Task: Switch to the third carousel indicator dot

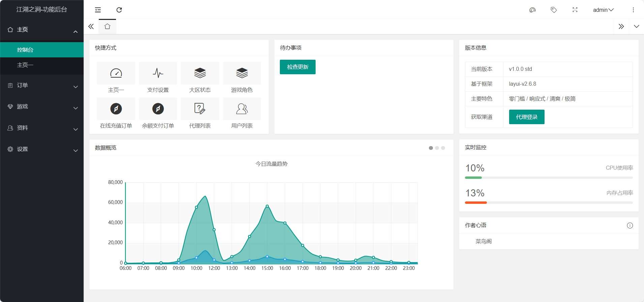Action: click(x=443, y=148)
